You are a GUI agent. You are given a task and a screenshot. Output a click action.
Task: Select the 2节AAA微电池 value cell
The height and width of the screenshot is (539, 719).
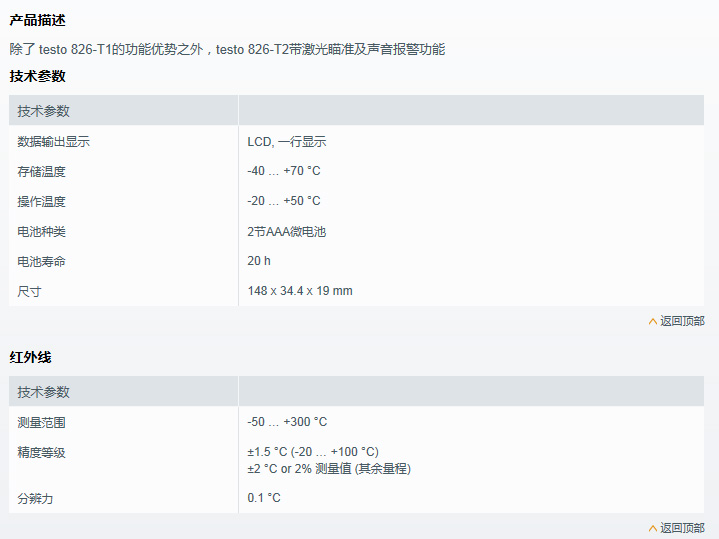click(287, 232)
